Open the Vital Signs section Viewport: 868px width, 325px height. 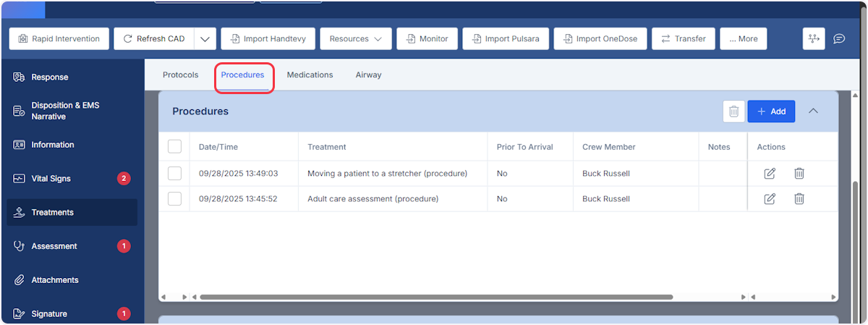[x=72, y=179]
